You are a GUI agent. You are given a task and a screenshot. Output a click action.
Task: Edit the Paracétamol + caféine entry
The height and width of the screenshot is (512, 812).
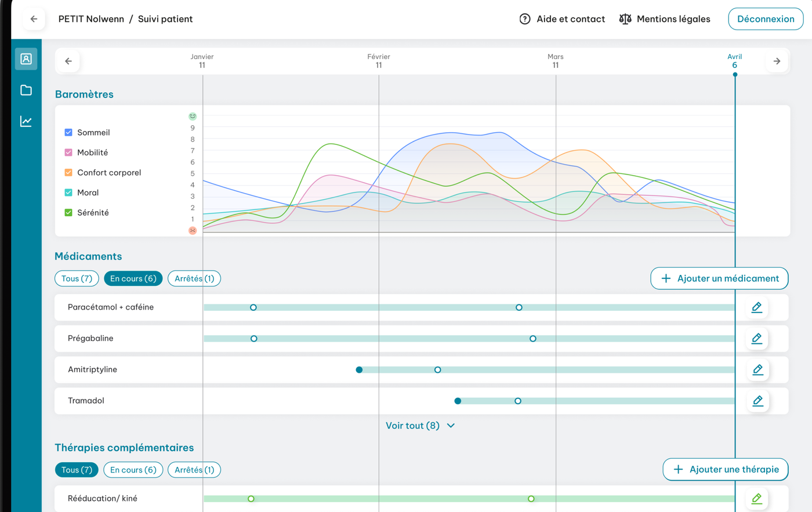point(757,307)
